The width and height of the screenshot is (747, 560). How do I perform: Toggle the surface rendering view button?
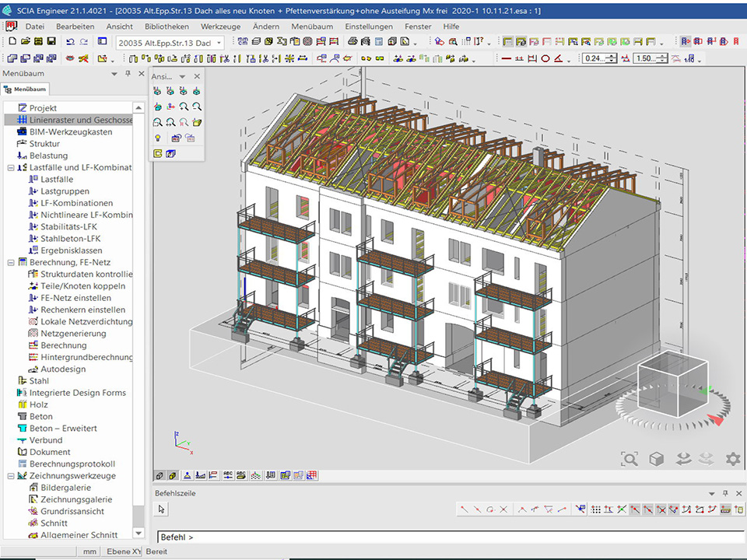(x=173, y=475)
